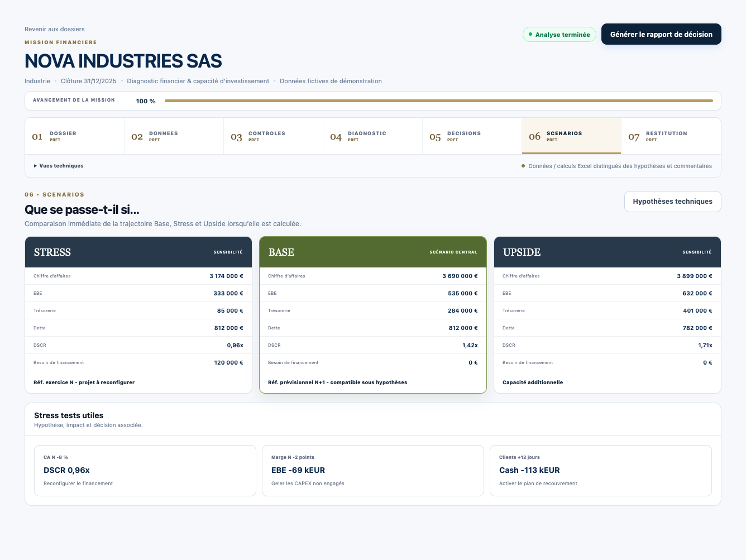Go to step 02 Données

pyautogui.click(x=174, y=136)
